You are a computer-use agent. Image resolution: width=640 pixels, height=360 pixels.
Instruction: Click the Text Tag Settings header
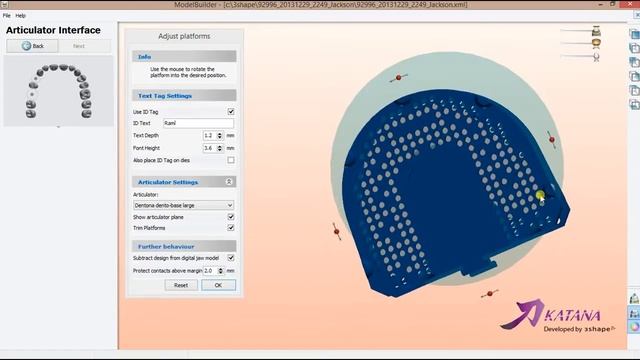184,96
